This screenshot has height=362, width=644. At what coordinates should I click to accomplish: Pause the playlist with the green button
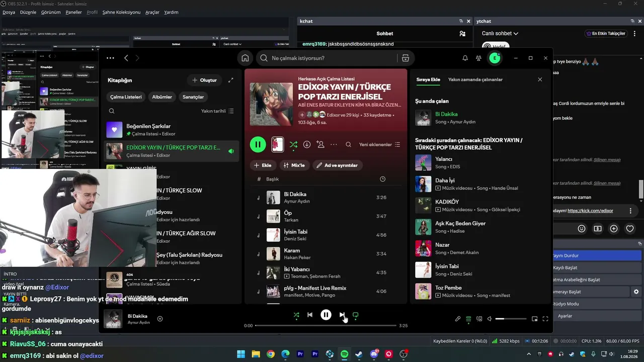click(258, 145)
